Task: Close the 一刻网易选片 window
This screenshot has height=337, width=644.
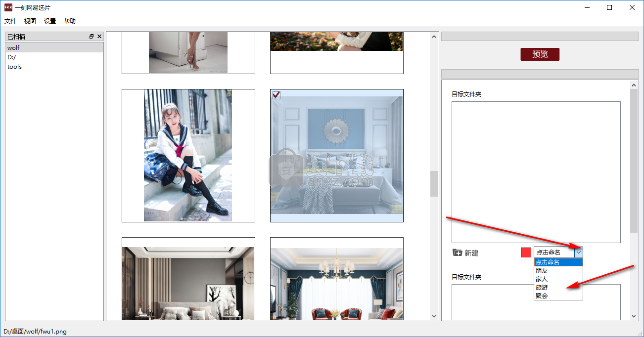Action: click(632, 7)
